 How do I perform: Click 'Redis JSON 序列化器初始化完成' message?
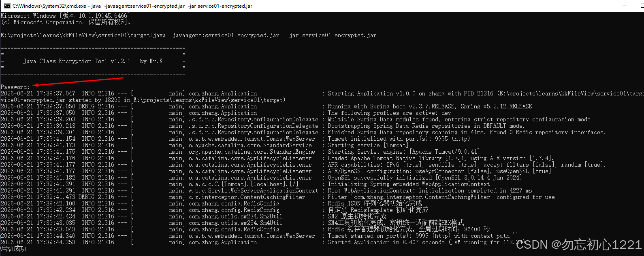[375, 203]
